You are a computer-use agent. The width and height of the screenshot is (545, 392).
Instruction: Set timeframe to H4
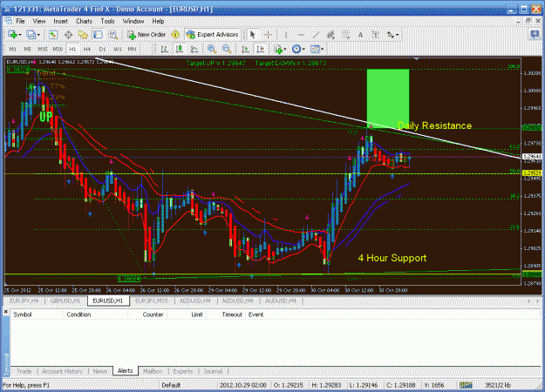(87, 49)
